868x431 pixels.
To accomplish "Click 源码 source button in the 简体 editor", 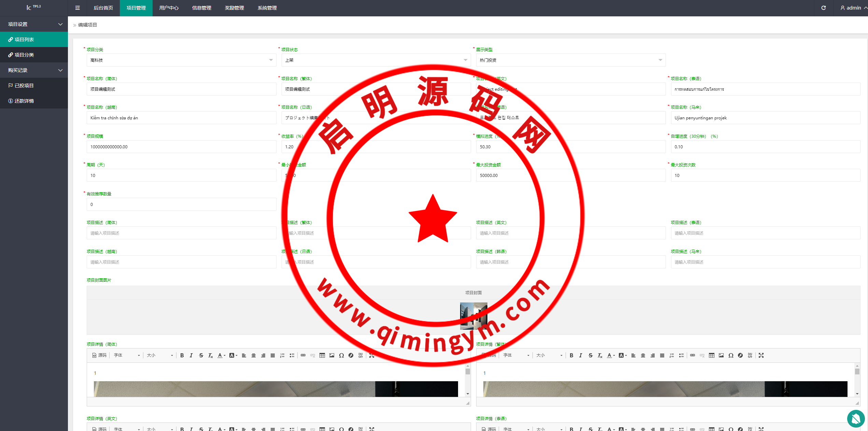I will (x=99, y=355).
